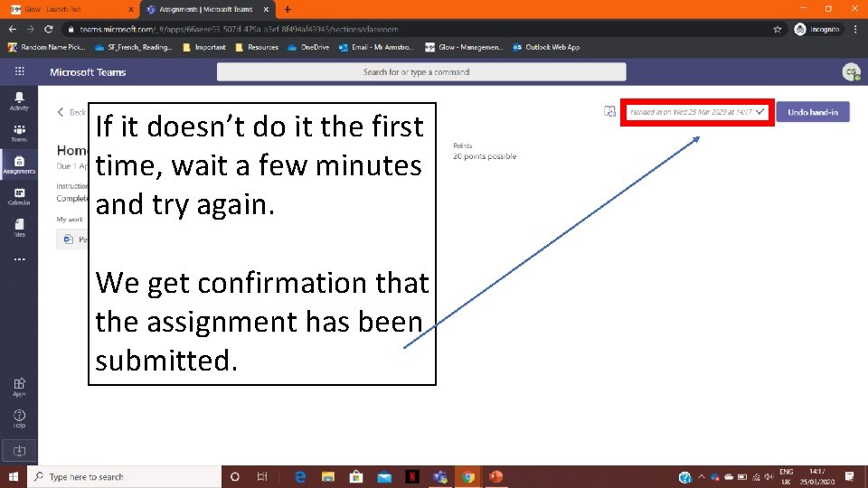Open the Chrome three-dot menu

point(855,29)
